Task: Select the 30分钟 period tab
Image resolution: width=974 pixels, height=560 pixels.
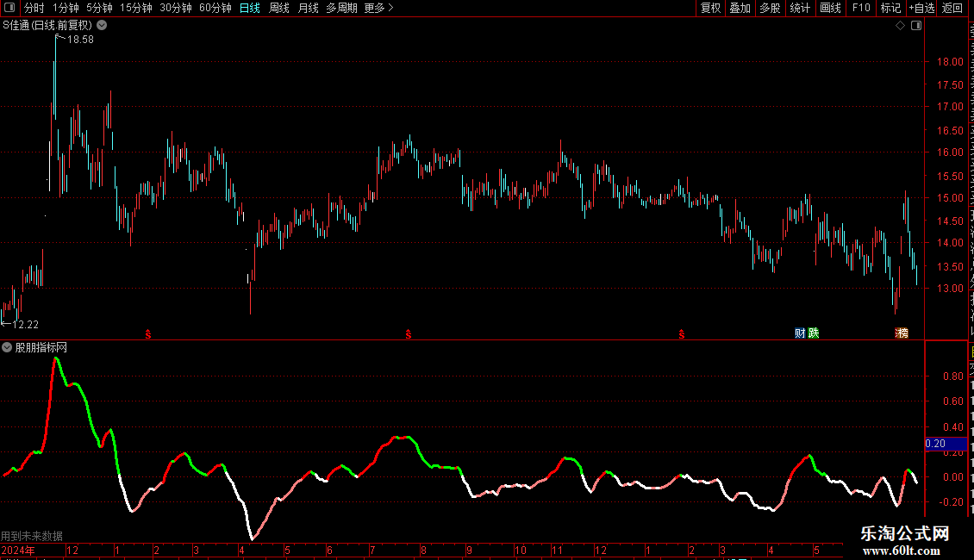Action: (x=176, y=8)
